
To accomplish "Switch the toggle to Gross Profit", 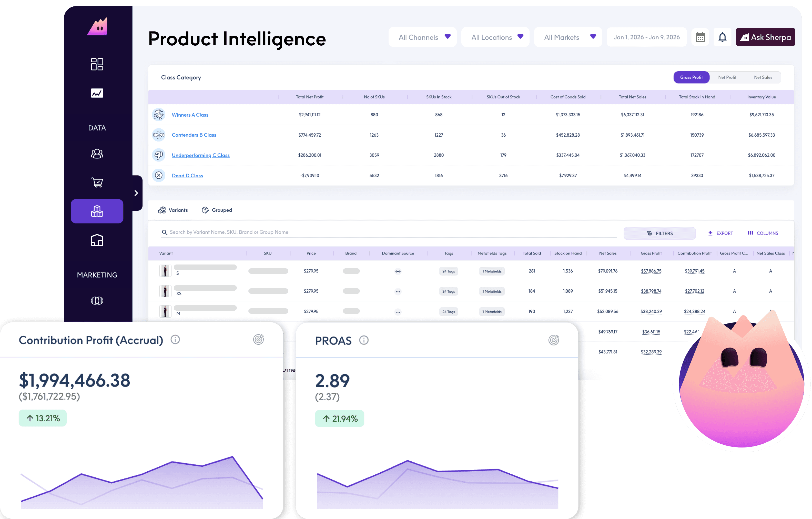I will click(x=691, y=77).
